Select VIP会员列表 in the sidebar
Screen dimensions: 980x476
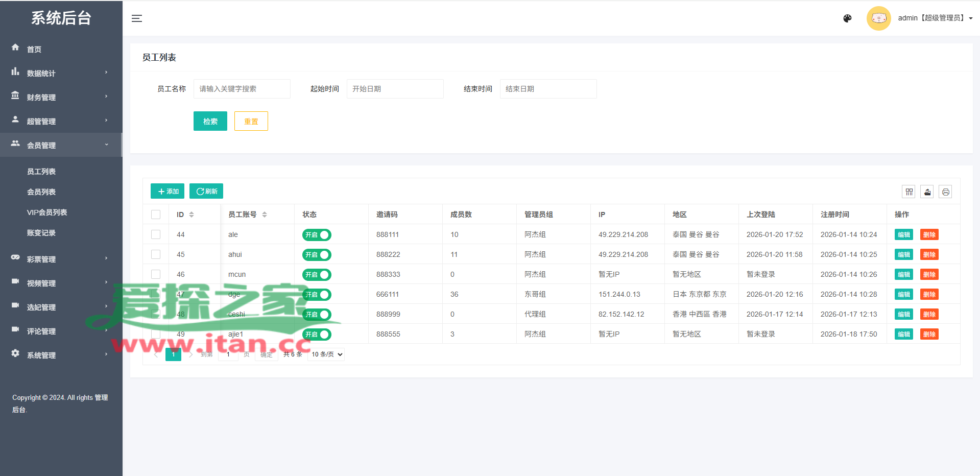47,212
